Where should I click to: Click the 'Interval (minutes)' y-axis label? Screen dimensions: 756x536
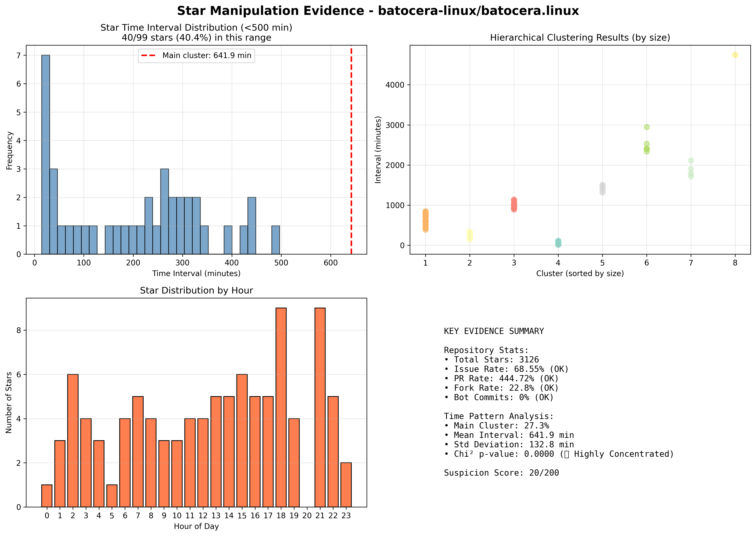pos(378,150)
